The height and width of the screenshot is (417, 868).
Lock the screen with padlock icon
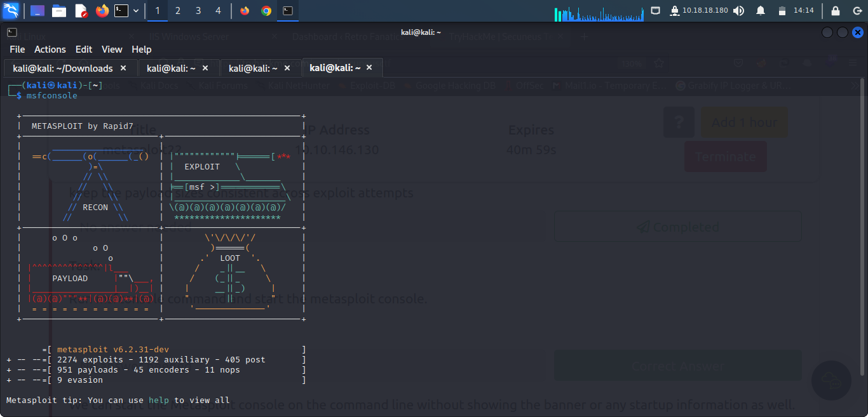point(836,11)
